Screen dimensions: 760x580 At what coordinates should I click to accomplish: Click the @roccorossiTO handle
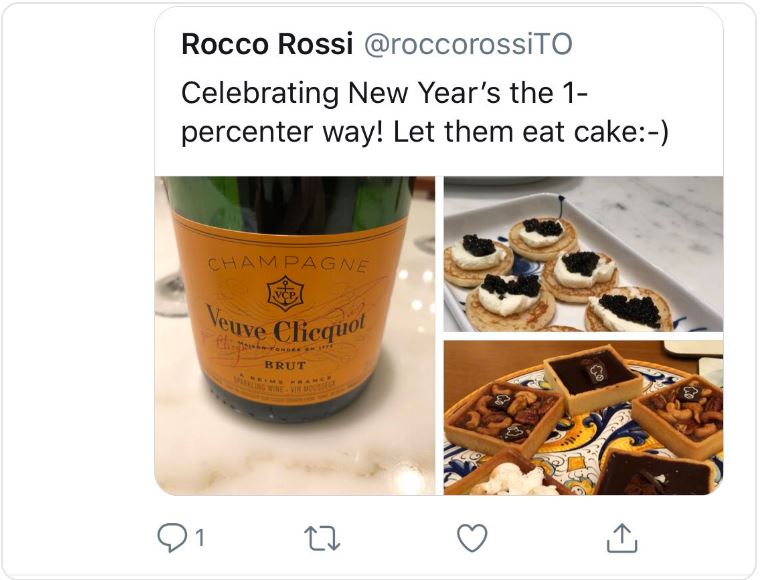466,45
